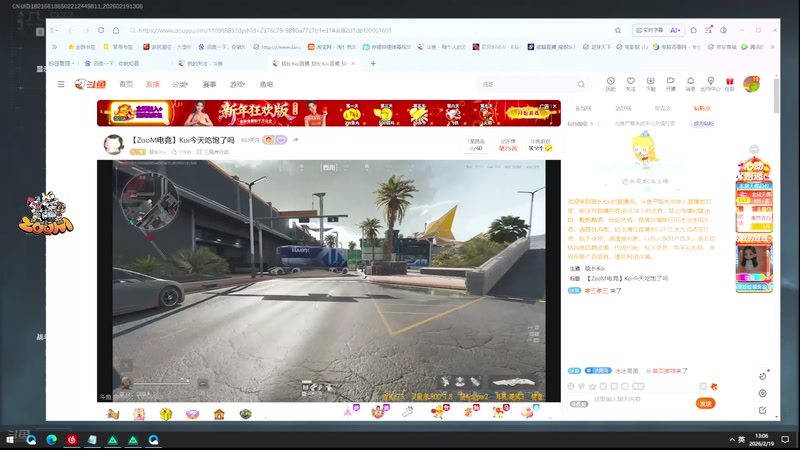Screen dimensions: 800x450
Task: Open the browser extensions puzzle icon
Action: pos(693,30)
